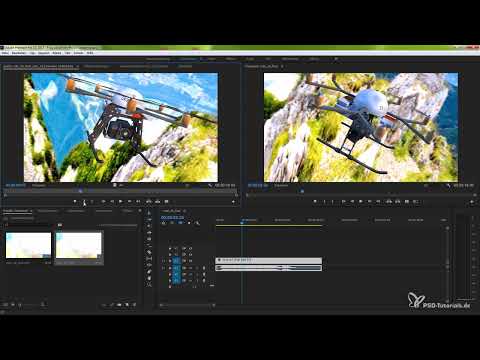
Task: Click the Source monitor current timecode
Action: coord(15,185)
